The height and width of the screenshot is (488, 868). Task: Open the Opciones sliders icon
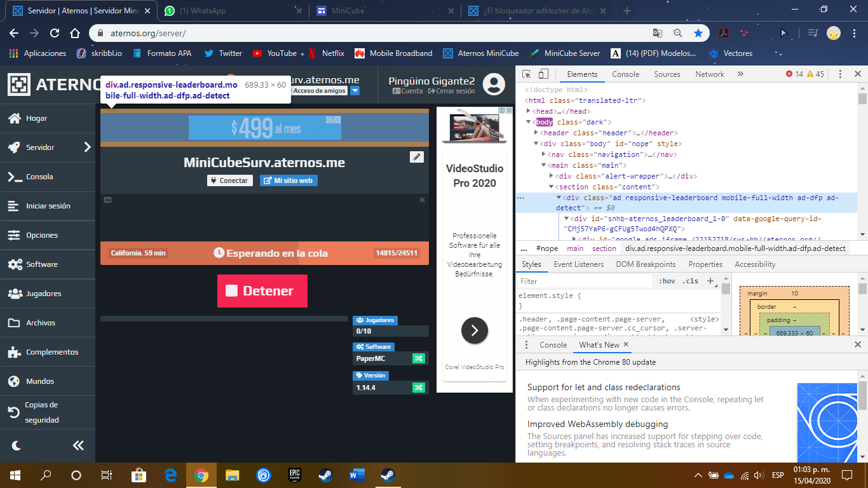pyautogui.click(x=14, y=235)
